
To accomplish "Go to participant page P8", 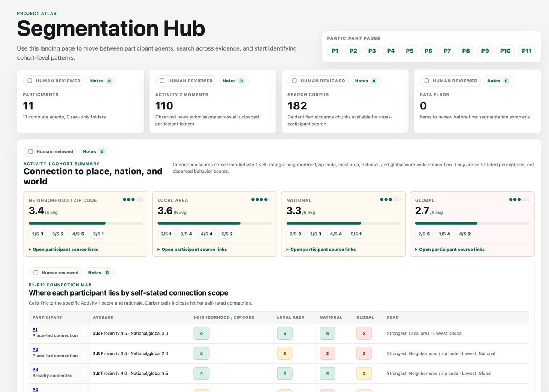I will [x=466, y=51].
